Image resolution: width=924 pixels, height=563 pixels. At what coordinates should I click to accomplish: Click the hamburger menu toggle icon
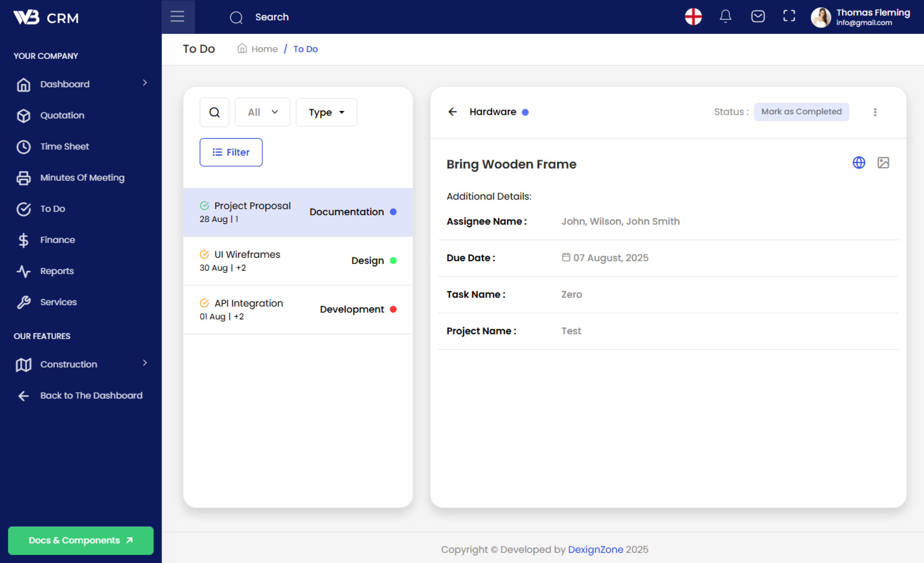[177, 16]
